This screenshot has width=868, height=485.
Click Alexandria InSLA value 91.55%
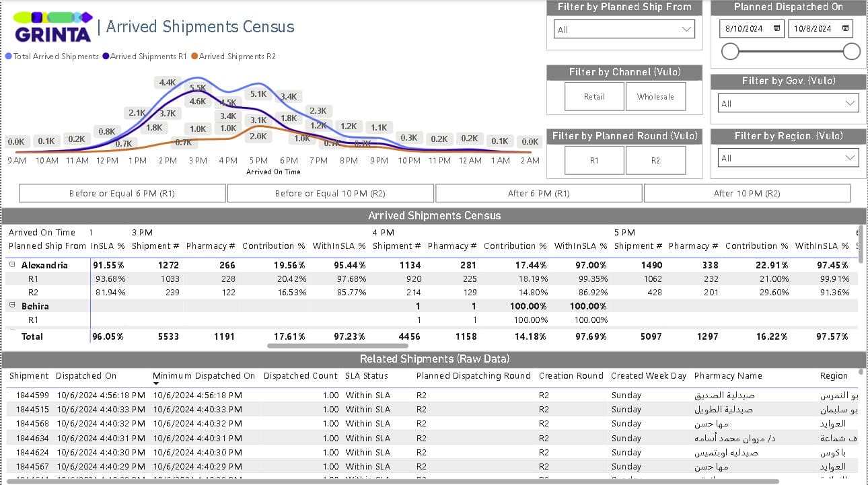click(109, 265)
